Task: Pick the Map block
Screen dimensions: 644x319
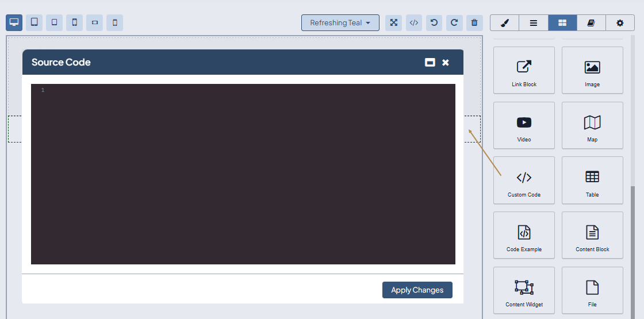Action: [x=592, y=126]
